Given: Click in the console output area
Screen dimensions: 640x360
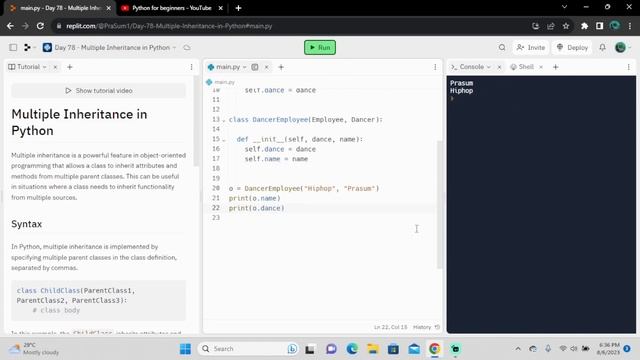Looking at the screenshot, I should [541, 204].
